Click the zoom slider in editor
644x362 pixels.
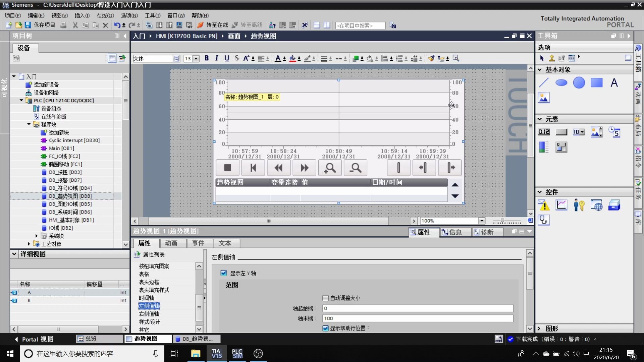(502, 221)
